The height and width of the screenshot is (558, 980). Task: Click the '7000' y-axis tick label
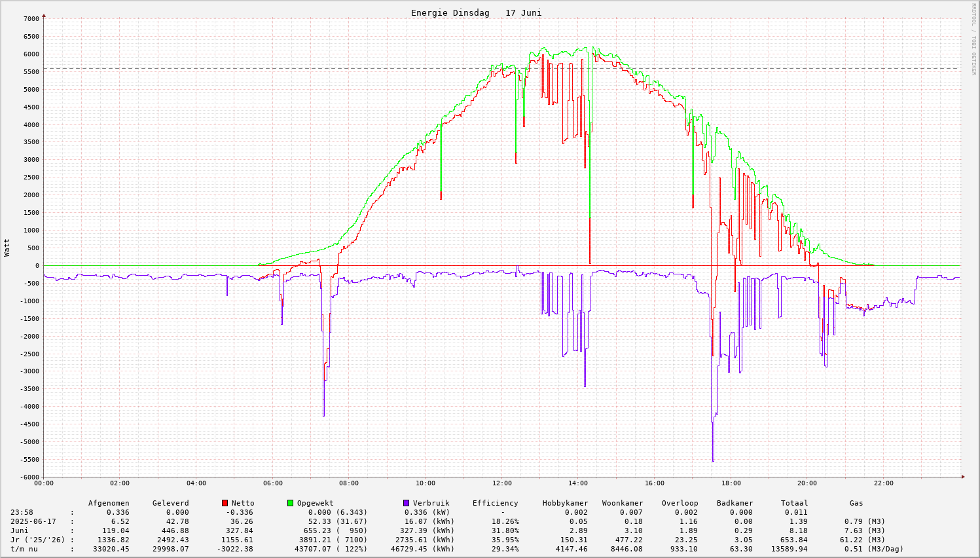(31, 19)
